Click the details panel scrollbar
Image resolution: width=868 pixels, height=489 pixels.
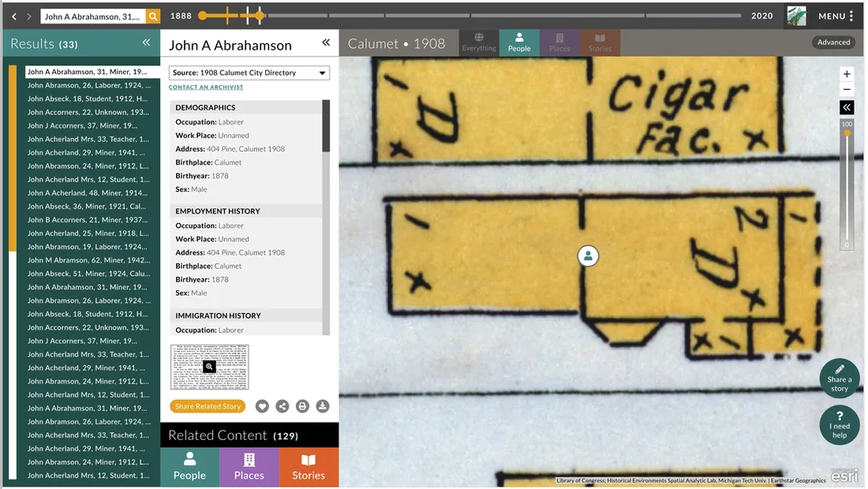coord(326,125)
